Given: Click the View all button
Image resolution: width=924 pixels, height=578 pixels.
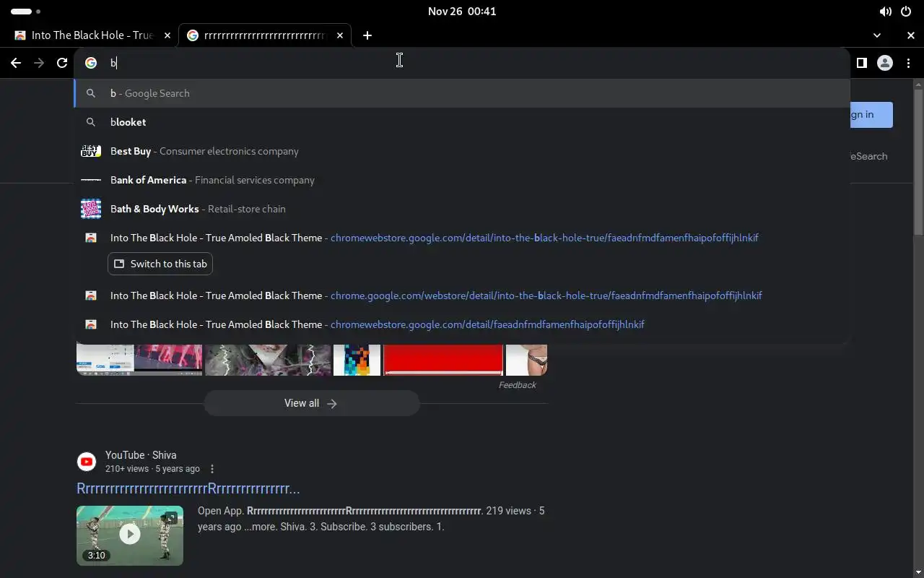Looking at the screenshot, I should (x=311, y=403).
